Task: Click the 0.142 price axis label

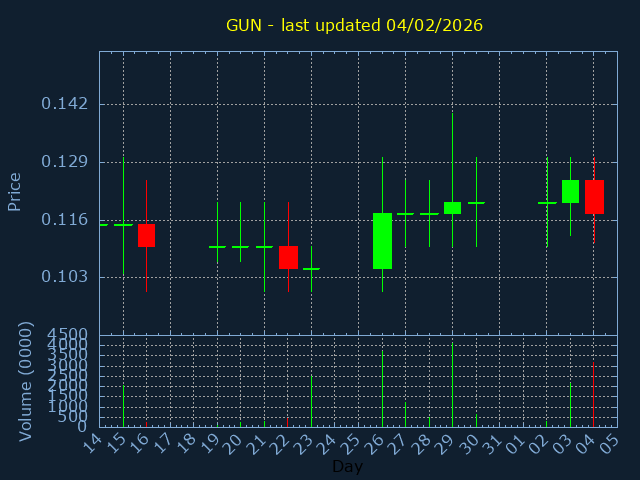Action: (64, 104)
